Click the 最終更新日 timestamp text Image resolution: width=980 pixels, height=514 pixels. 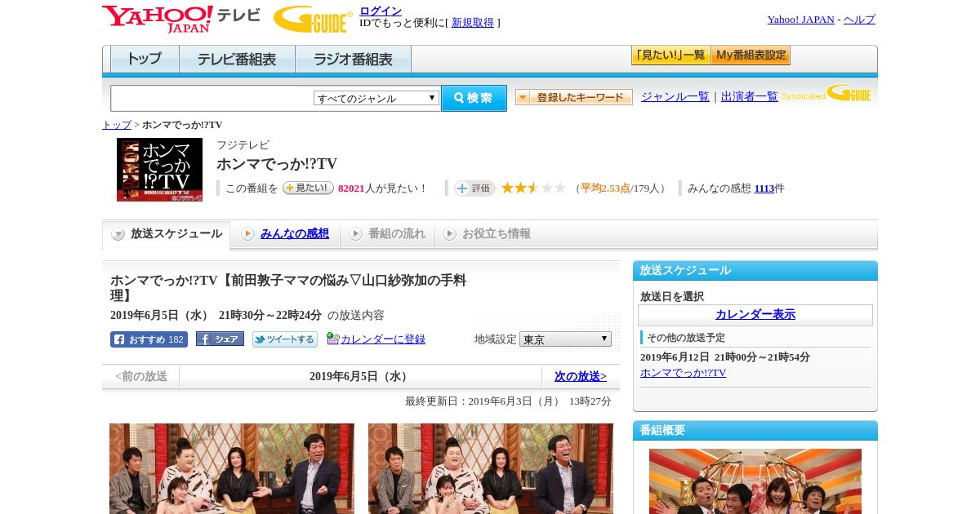[508, 401]
